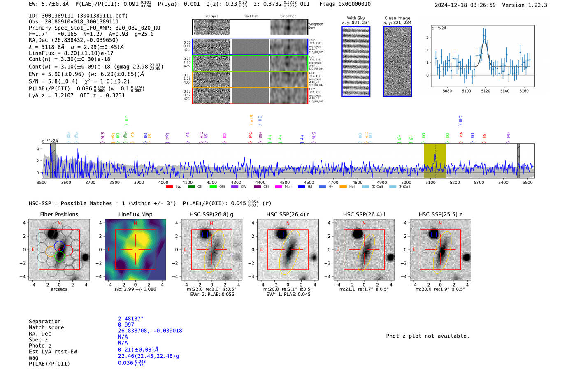Image resolution: width=576 pixels, height=392 pixels.
Task: Select the HSC SSP(26.8) g cutout
Action: 211,250
